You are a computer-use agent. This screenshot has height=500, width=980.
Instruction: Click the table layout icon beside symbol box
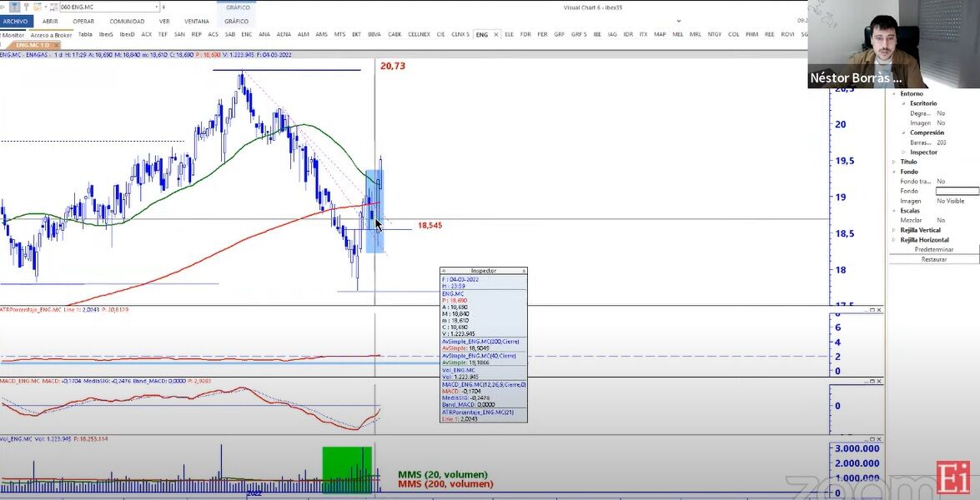point(53,7)
